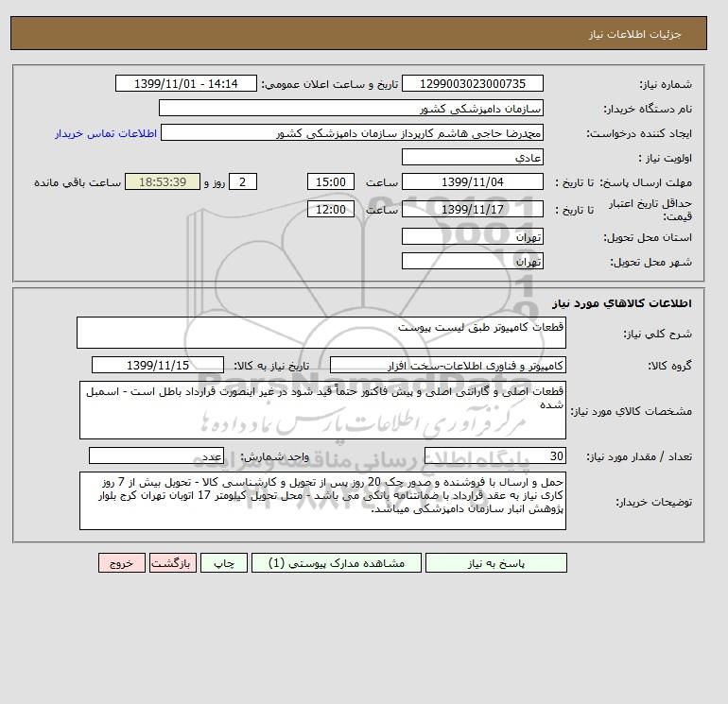
Task: Click the delivery city field تهران
Action: (472, 261)
